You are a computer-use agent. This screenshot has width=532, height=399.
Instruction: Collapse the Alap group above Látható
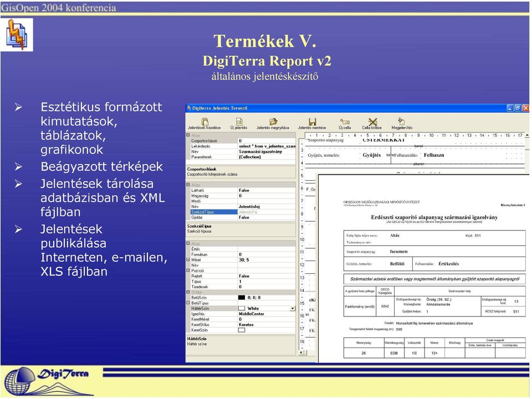188,185
